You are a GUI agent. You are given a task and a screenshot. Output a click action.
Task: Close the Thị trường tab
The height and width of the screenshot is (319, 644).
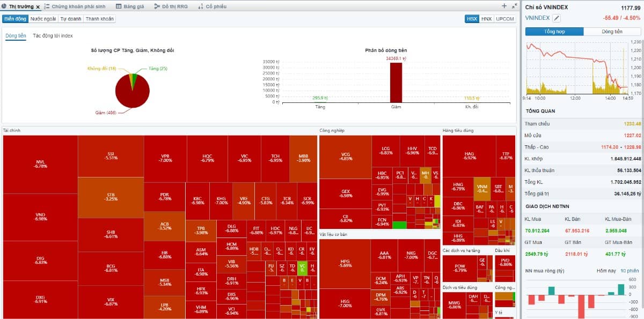(x=38, y=7)
